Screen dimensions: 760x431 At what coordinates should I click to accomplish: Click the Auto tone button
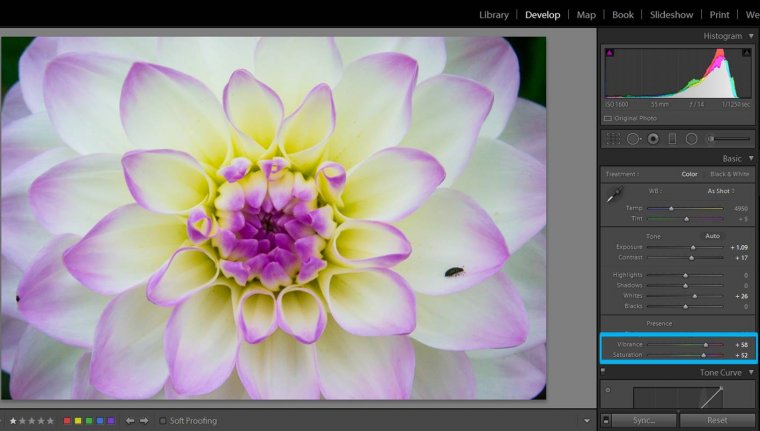pos(712,236)
